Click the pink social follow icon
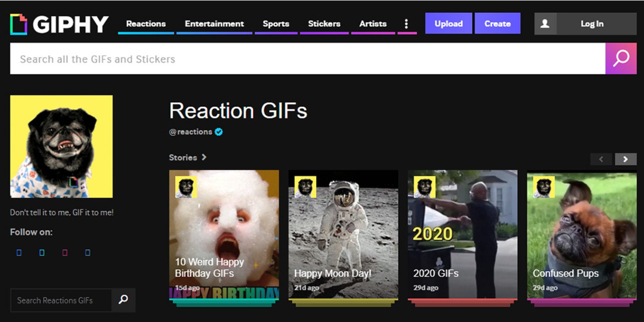Image resolution: width=644 pixels, height=322 pixels. click(x=64, y=252)
